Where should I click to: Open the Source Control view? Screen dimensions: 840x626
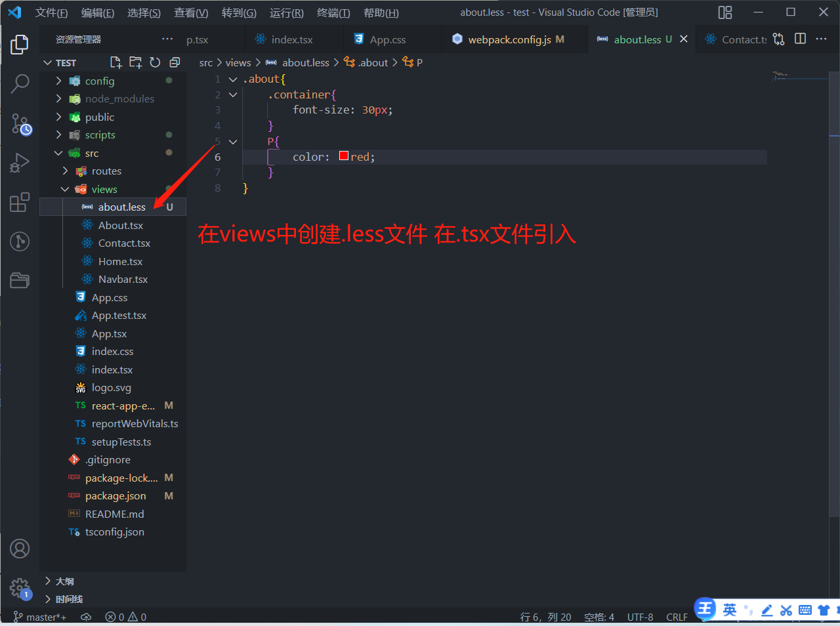(20, 123)
